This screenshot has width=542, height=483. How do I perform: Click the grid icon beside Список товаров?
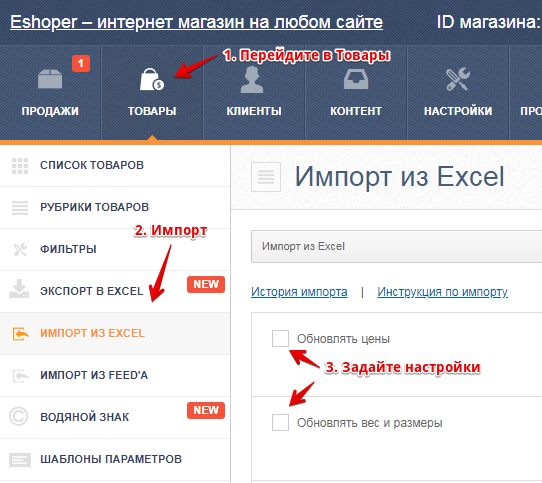20,166
